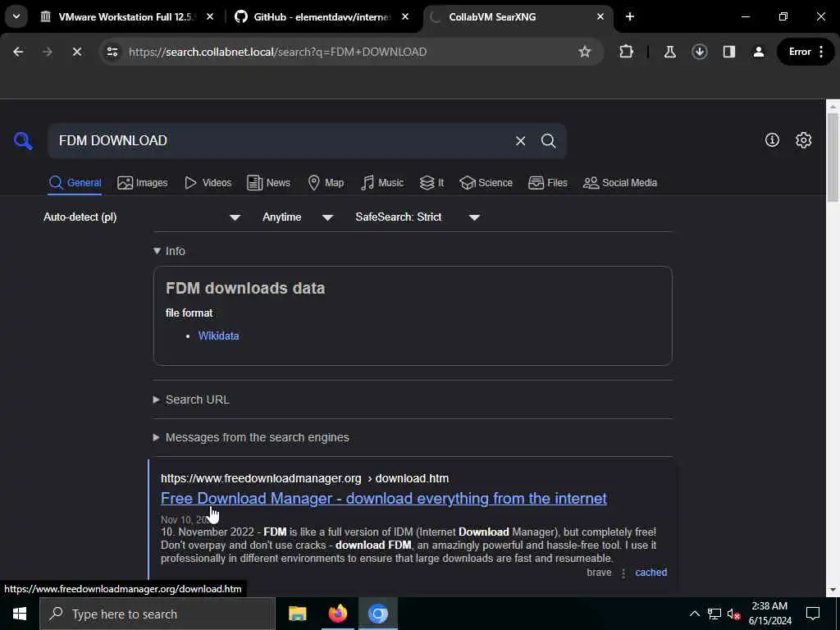Image resolution: width=840 pixels, height=630 pixels.
Task: Expand the Search URL section
Action: [191, 399]
